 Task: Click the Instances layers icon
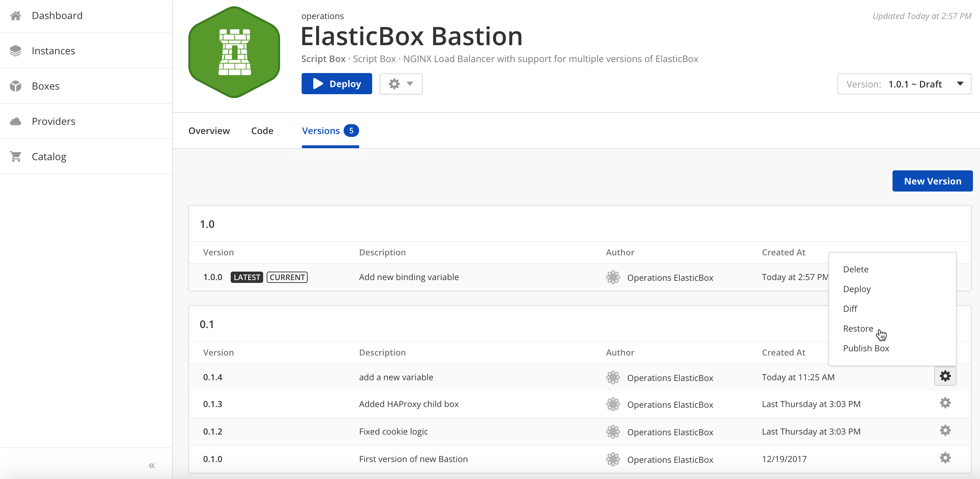16,50
